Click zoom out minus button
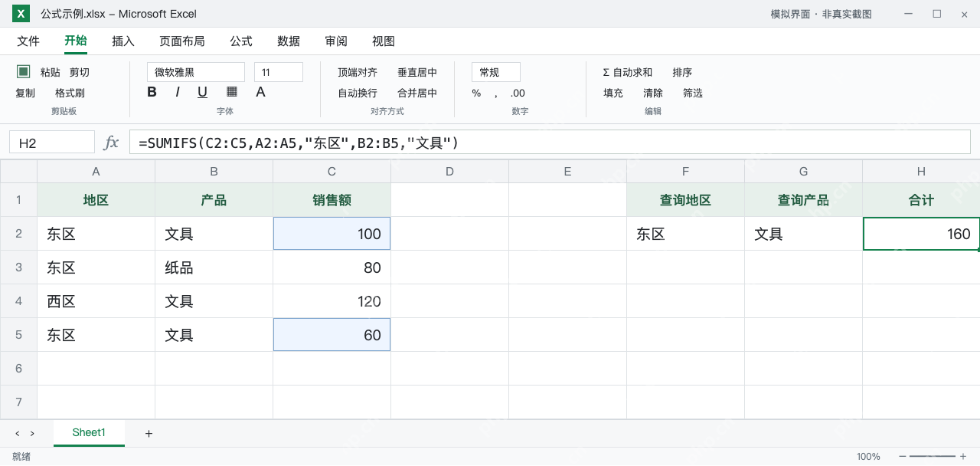The image size is (980, 466). tap(903, 457)
